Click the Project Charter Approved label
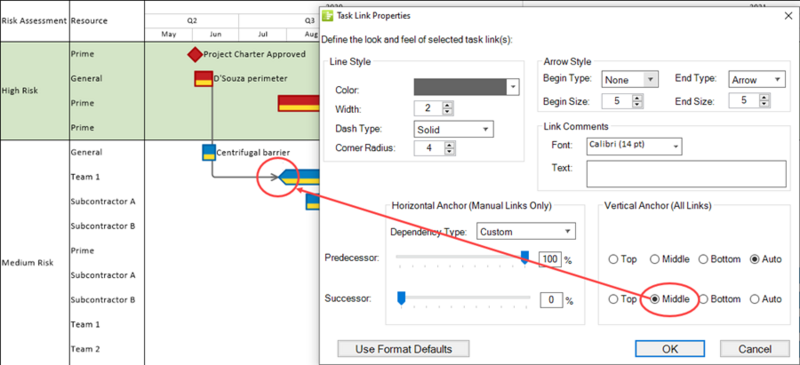The height and width of the screenshot is (365, 800). [x=255, y=54]
